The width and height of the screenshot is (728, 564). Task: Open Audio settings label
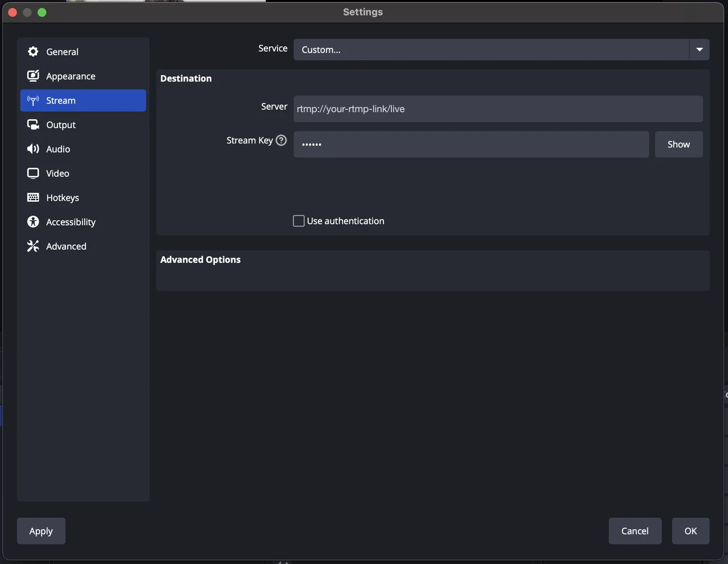point(58,149)
